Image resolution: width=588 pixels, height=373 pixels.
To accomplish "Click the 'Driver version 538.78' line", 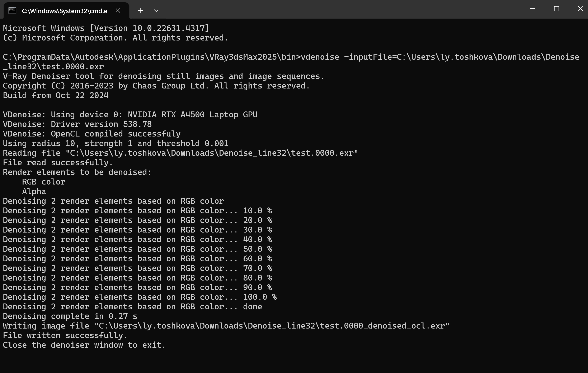I will coord(77,124).
